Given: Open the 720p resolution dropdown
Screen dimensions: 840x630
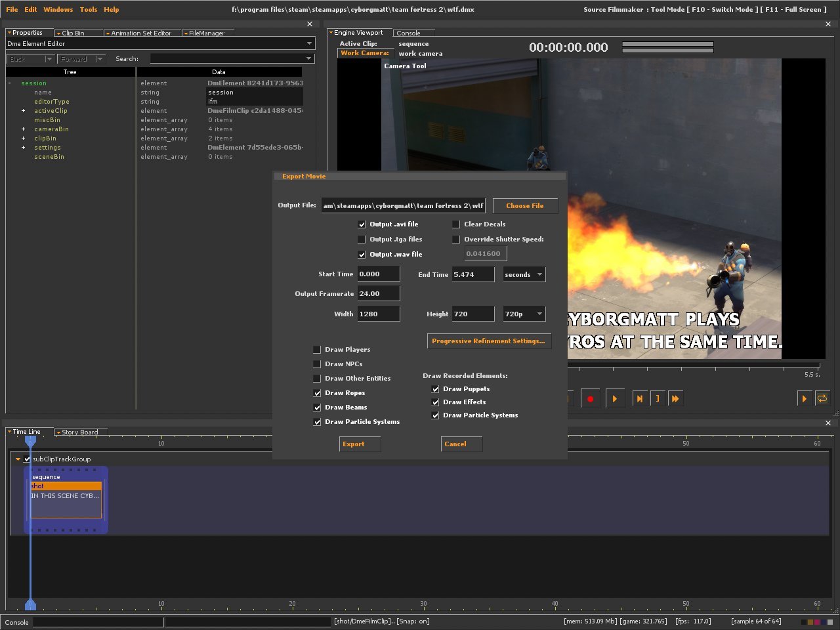Looking at the screenshot, I should point(524,314).
